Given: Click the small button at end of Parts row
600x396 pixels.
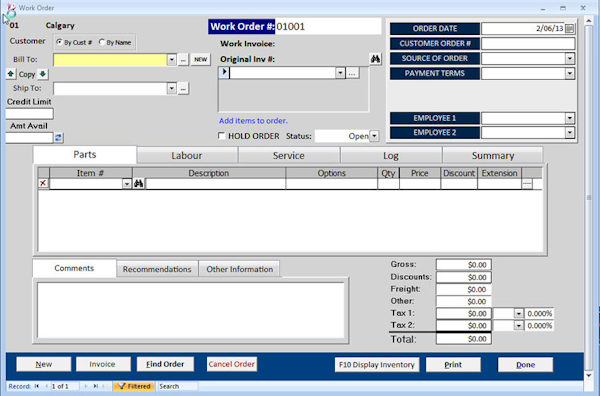Looking at the screenshot, I should (527, 184).
